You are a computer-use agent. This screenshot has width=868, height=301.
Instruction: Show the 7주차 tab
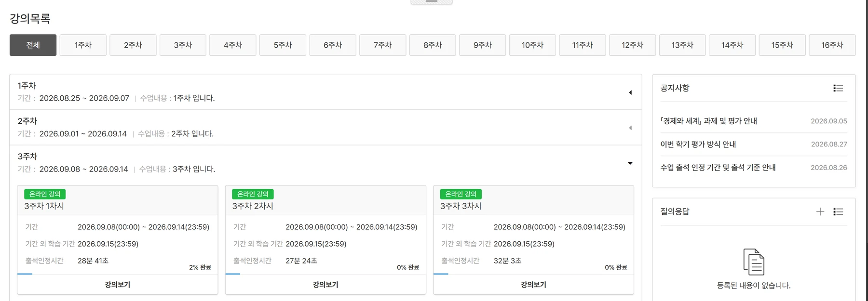click(383, 45)
